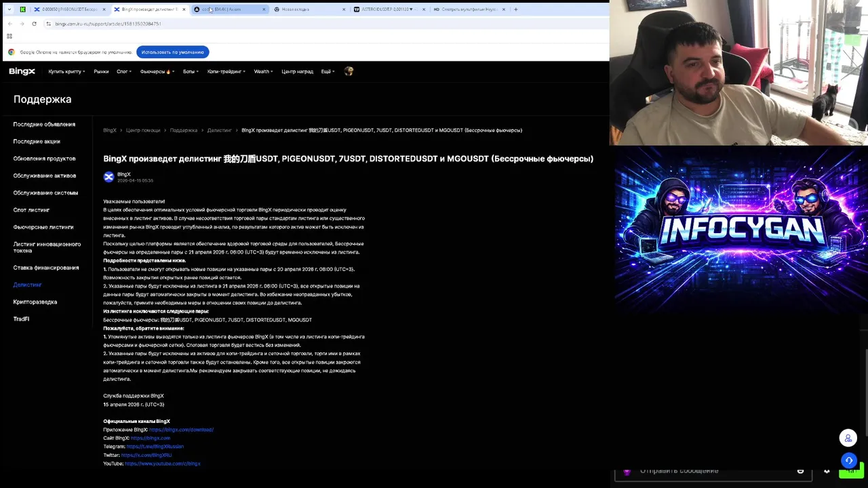Click the green K pinned tab
Screen dimensions: 868x488
(x=22, y=9)
